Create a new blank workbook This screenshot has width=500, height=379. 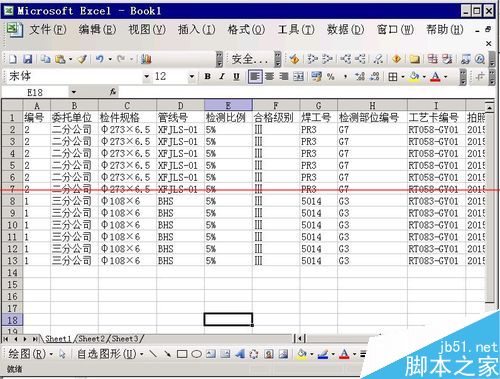coord(13,59)
